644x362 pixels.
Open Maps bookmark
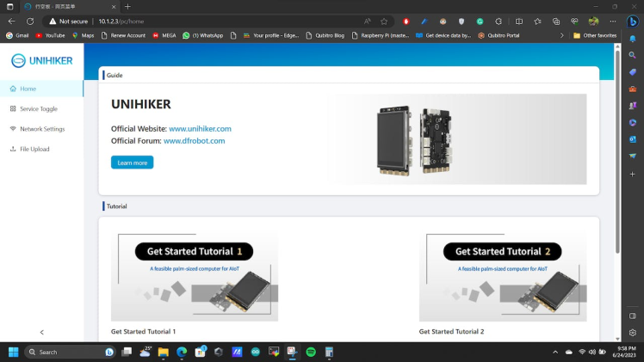click(x=83, y=35)
